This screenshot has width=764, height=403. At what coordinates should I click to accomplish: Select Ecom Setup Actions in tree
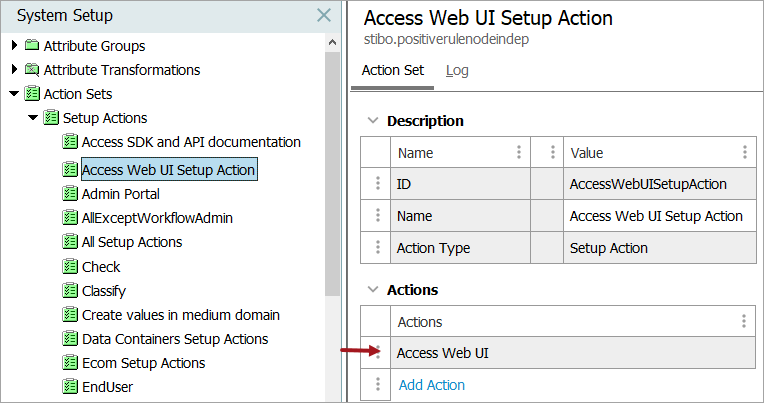(x=143, y=363)
